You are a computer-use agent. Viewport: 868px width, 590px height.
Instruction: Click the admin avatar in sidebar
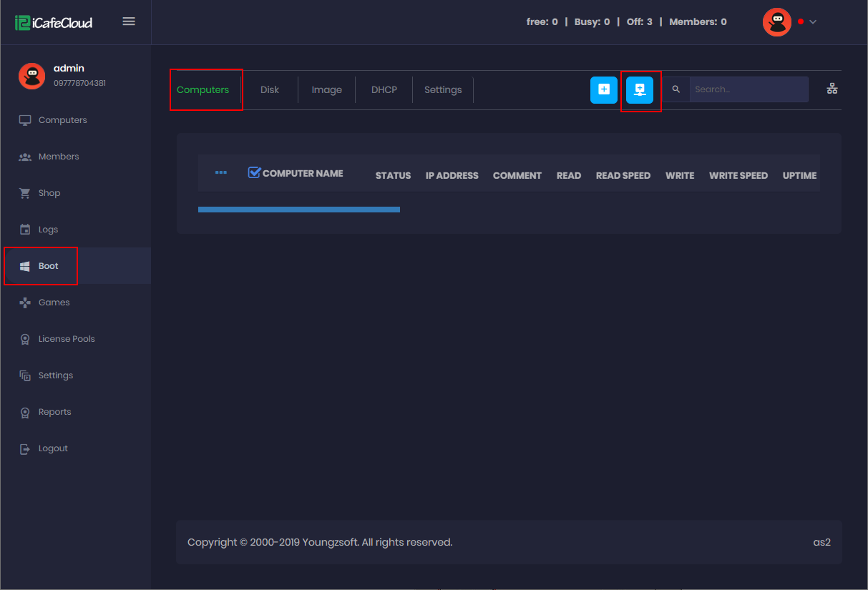click(31, 76)
